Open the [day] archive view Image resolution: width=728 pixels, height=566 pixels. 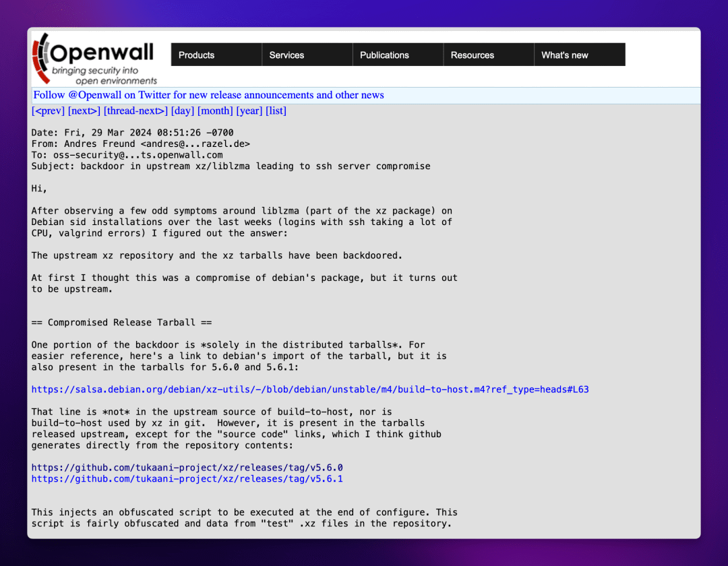pyautogui.click(x=183, y=111)
